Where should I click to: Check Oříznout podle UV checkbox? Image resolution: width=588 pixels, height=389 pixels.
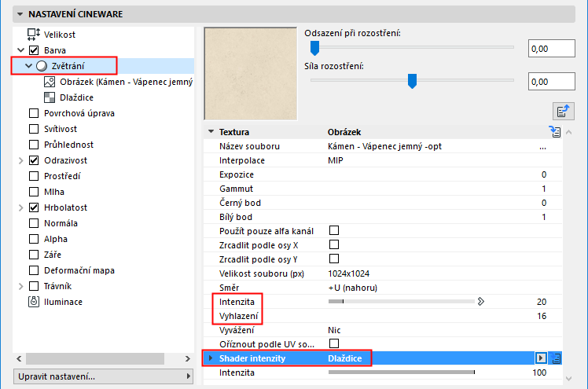[x=334, y=343]
